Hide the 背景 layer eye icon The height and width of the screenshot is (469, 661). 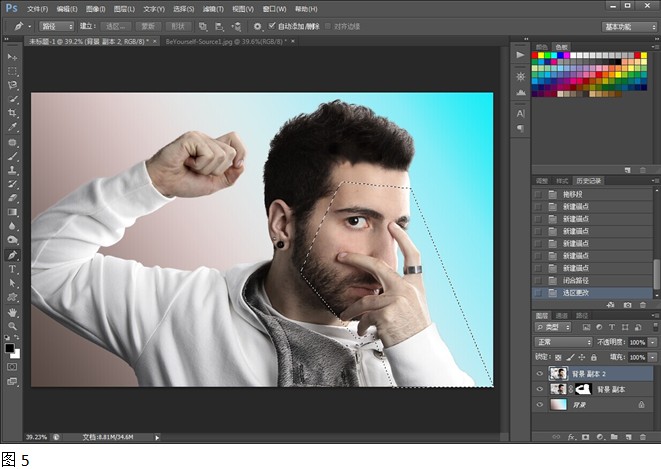(x=540, y=405)
